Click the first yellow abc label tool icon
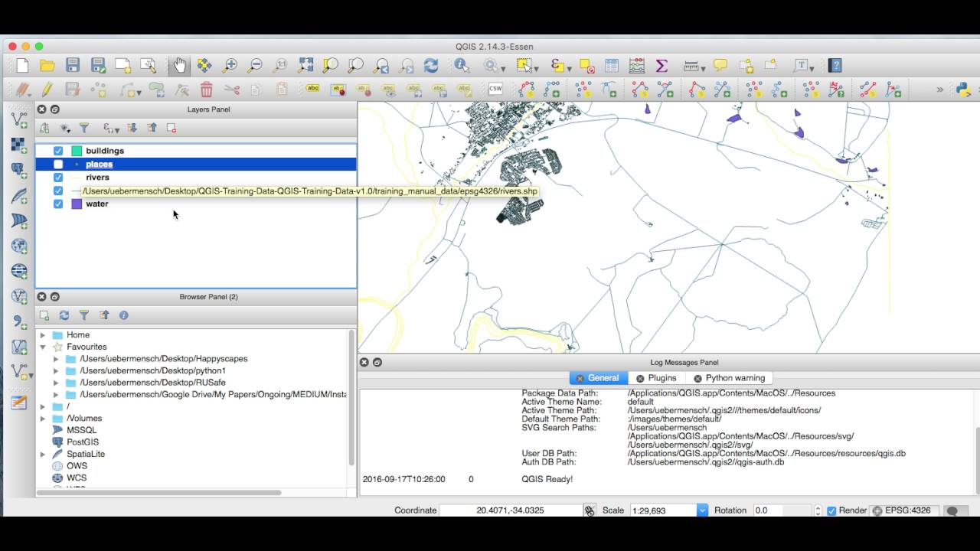This screenshot has height=551, width=980. [312, 90]
